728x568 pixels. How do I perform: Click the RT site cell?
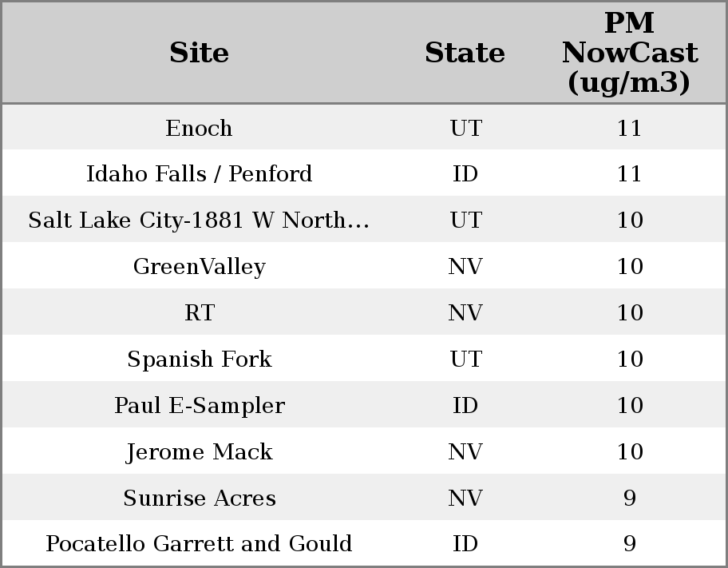point(199,313)
